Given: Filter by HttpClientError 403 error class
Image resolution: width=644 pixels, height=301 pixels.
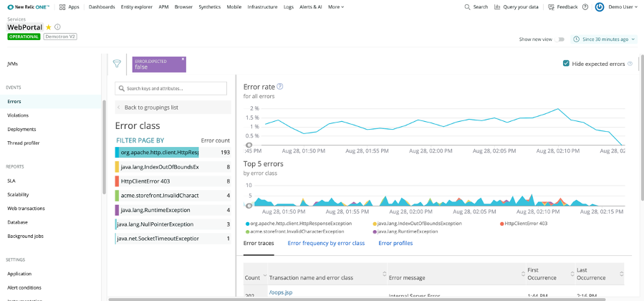Looking at the screenshot, I should tap(173, 181).
